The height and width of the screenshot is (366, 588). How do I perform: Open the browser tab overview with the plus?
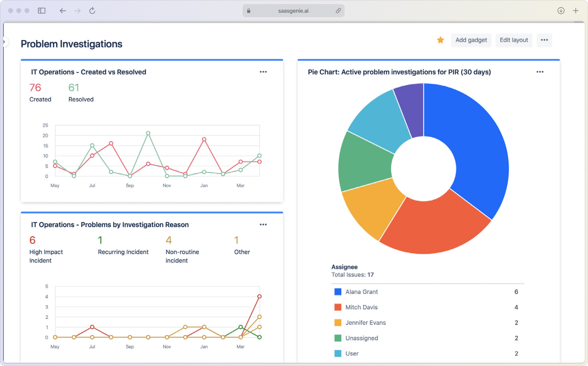[576, 11]
